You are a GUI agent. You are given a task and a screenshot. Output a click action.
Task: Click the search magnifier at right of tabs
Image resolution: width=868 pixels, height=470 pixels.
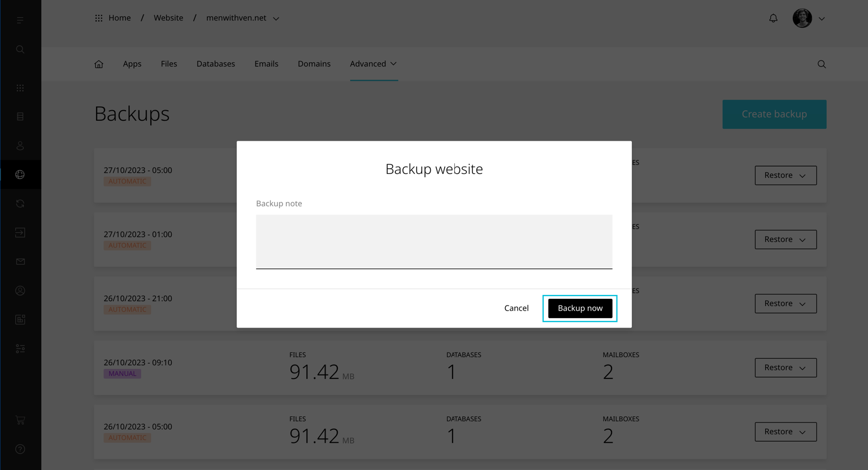(822, 64)
